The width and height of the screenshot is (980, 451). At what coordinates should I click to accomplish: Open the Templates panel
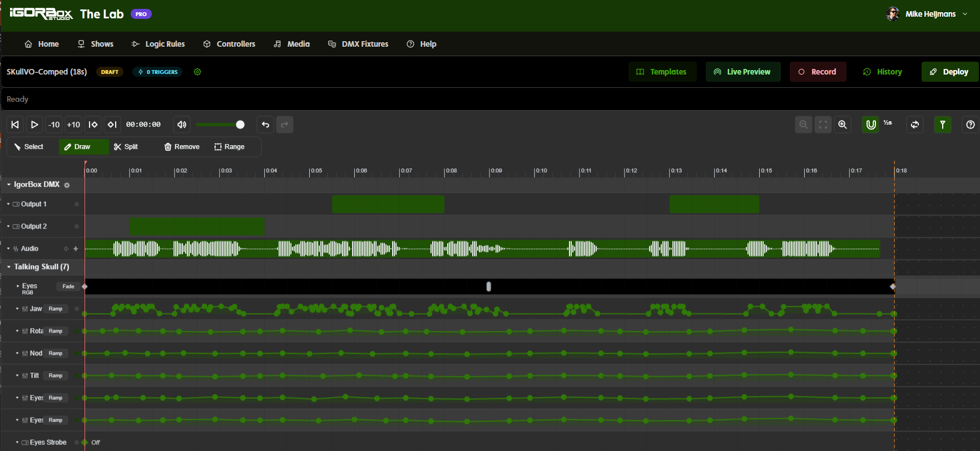coord(662,72)
